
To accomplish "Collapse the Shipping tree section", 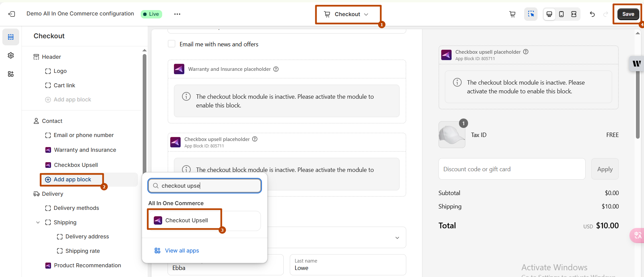I will click(x=38, y=222).
